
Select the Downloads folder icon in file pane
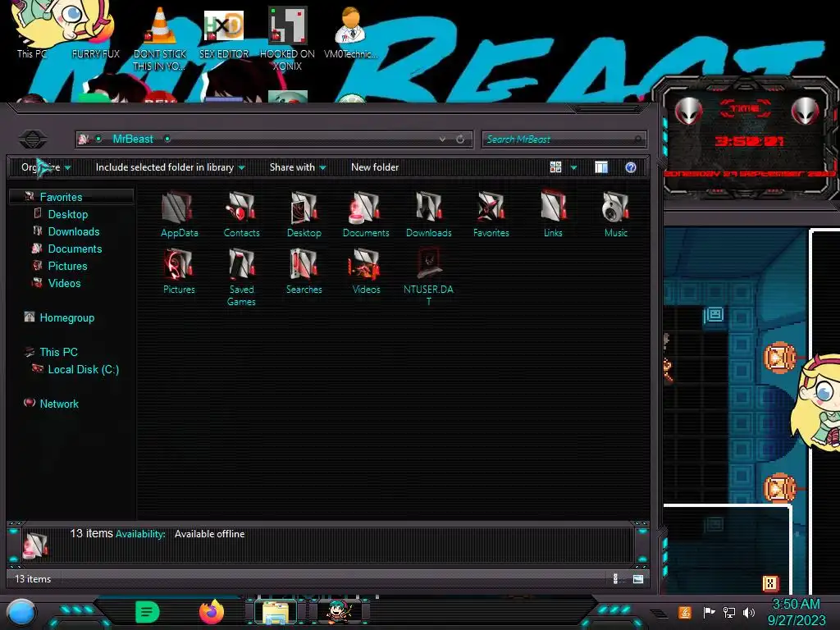tap(428, 214)
